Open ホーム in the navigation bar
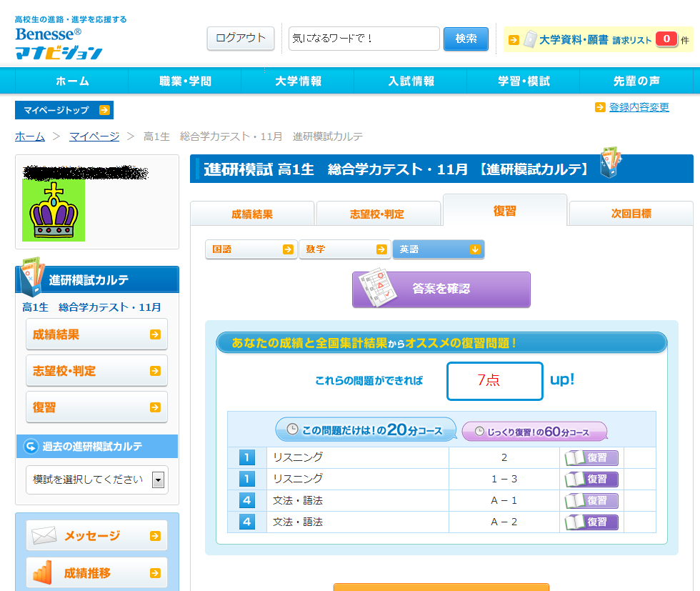This screenshot has height=591, width=700. pos(72,81)
